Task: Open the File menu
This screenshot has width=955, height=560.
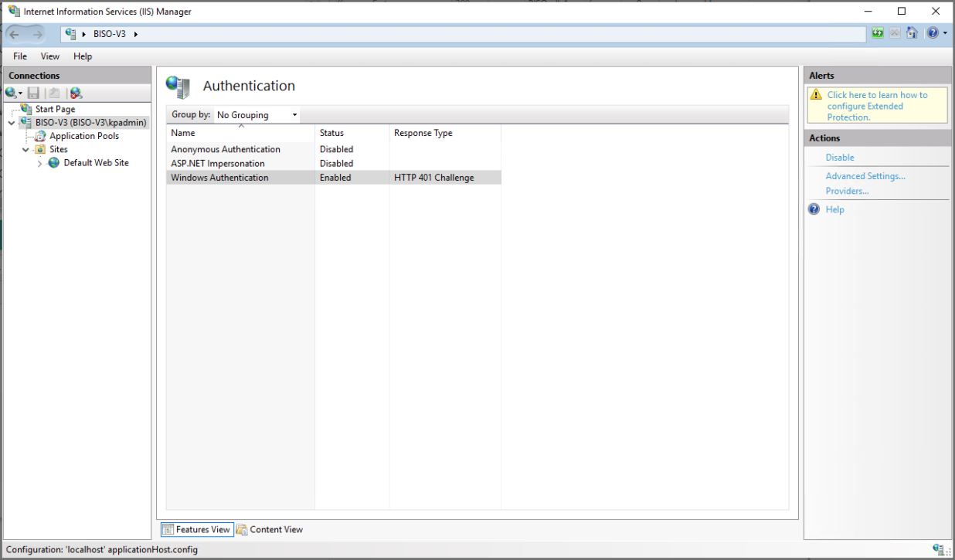Action: click(20, 56)
